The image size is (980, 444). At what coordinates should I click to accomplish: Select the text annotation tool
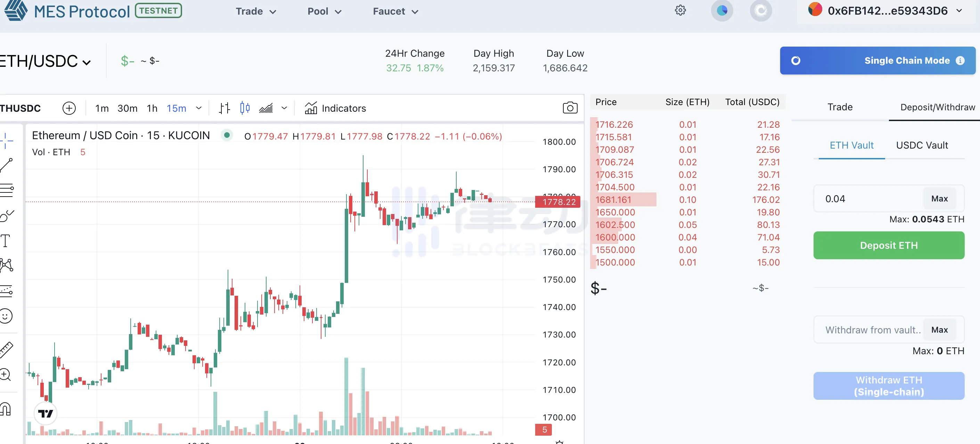6,241
